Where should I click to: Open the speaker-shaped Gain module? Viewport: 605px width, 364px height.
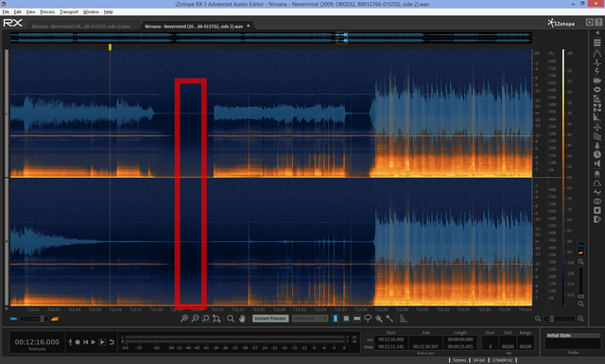coord(597,165)
